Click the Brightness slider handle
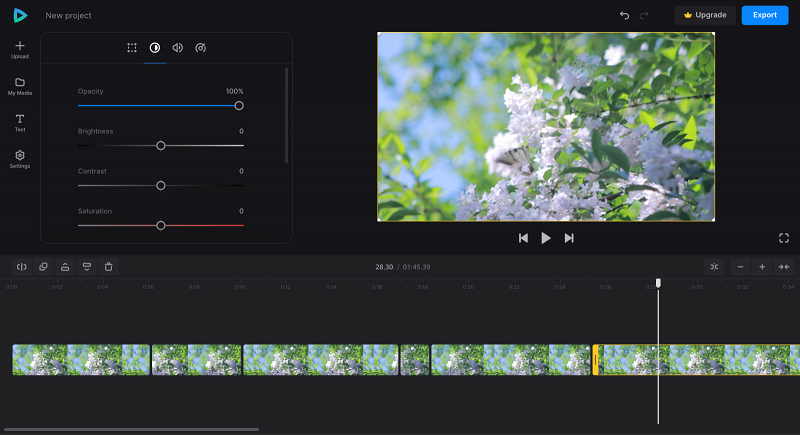 coord(161,146)
